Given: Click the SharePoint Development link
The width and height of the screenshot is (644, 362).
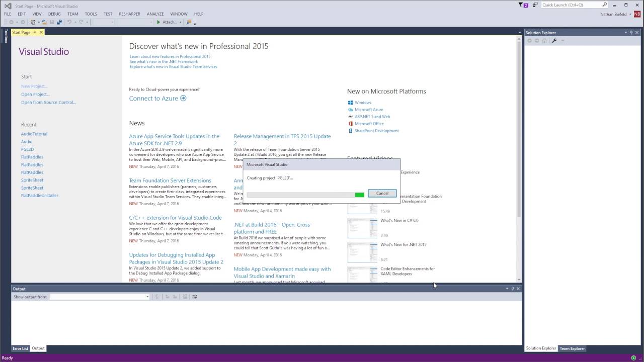Looking at the screenshot, I should pos(376,131).
